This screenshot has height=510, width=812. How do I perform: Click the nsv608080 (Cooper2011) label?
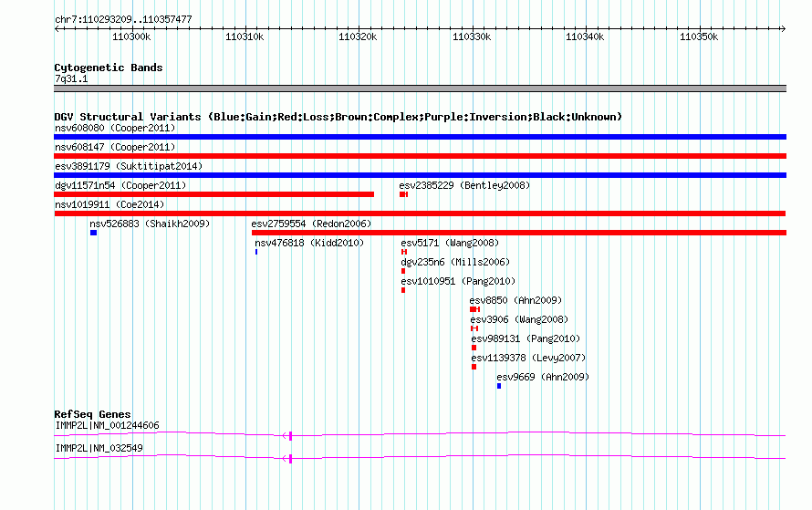[115, 128]
